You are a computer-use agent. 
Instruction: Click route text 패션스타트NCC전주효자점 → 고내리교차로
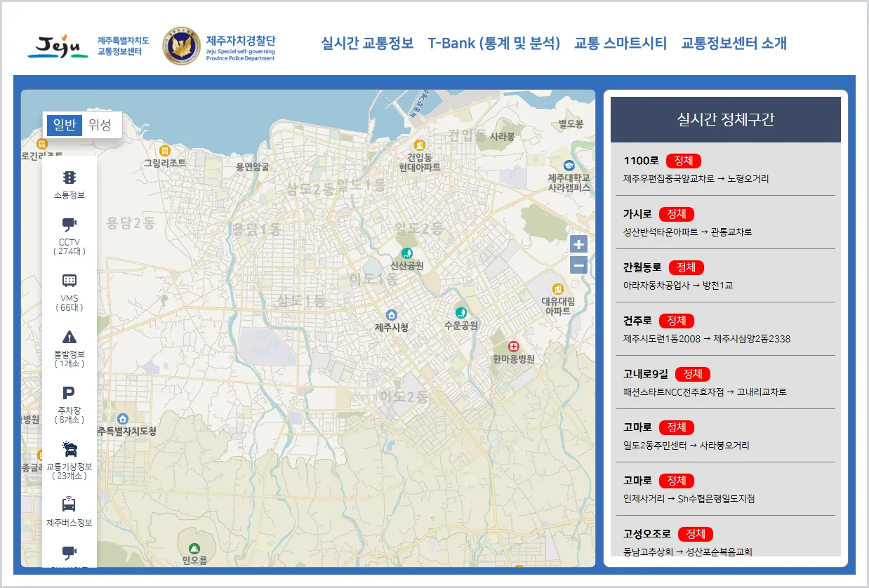coord(705,392)
